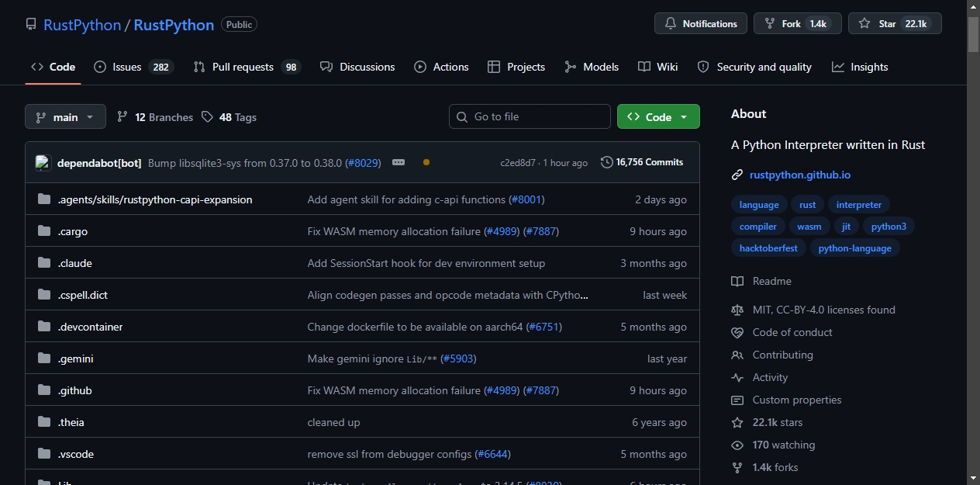Click folder icon of .devcontainer row
Viewport: 980px width, 485px height.
click(44, 327)
